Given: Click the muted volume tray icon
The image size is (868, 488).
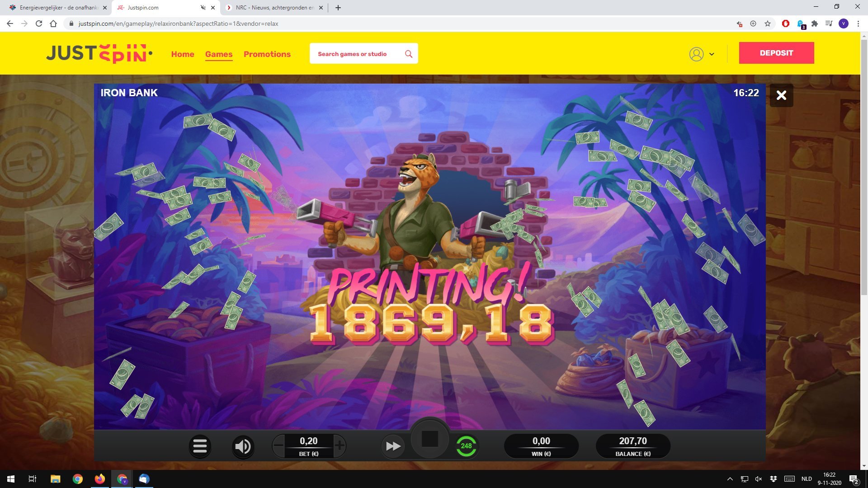Looking at the screenshot, I should point(759,479).
